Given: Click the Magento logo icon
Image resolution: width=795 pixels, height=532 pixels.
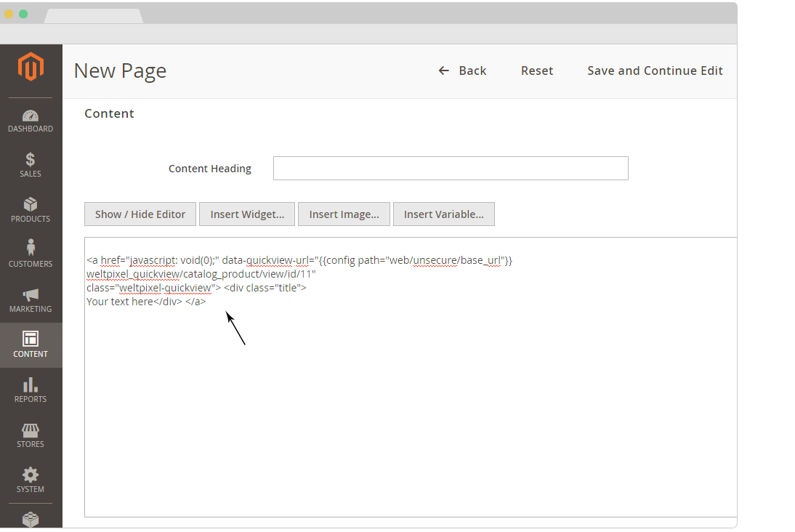Looking at the screenshot, I should pos(31,67).
